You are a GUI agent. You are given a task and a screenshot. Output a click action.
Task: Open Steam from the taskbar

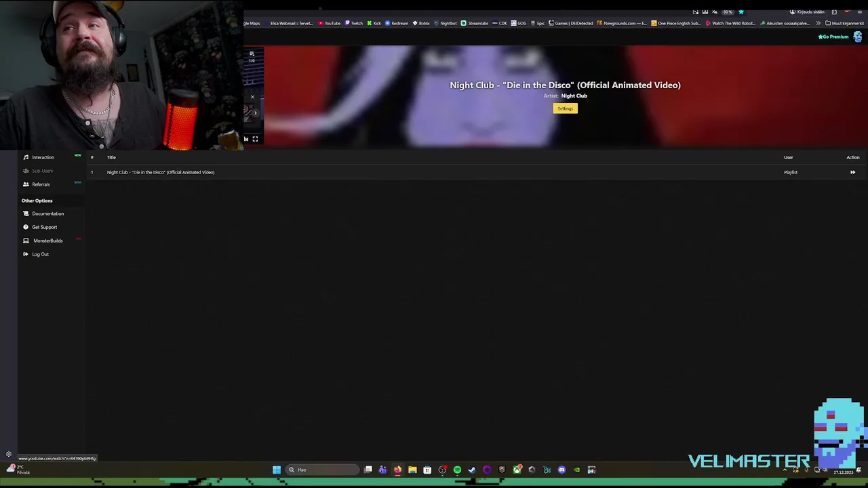(472, 470)
